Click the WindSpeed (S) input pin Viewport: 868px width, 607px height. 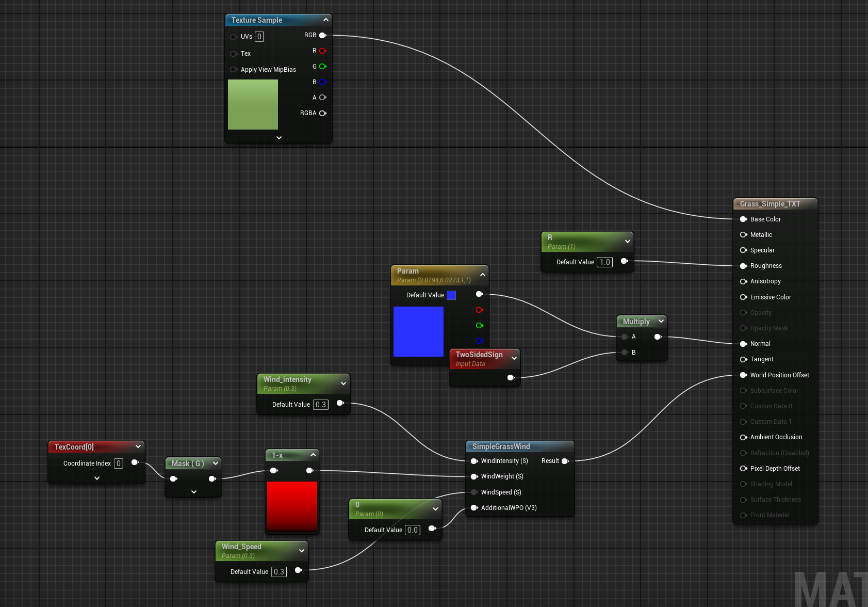click(x=474, y=492)
